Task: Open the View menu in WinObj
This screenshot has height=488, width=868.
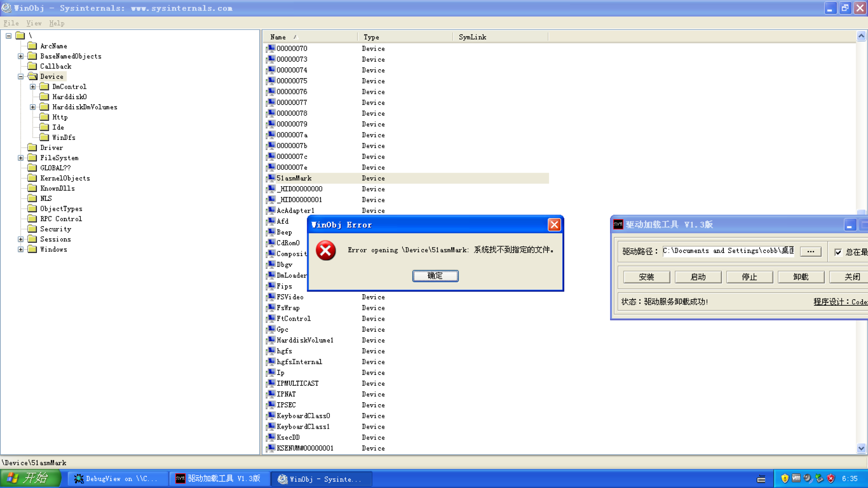Action: click(33, 23)
